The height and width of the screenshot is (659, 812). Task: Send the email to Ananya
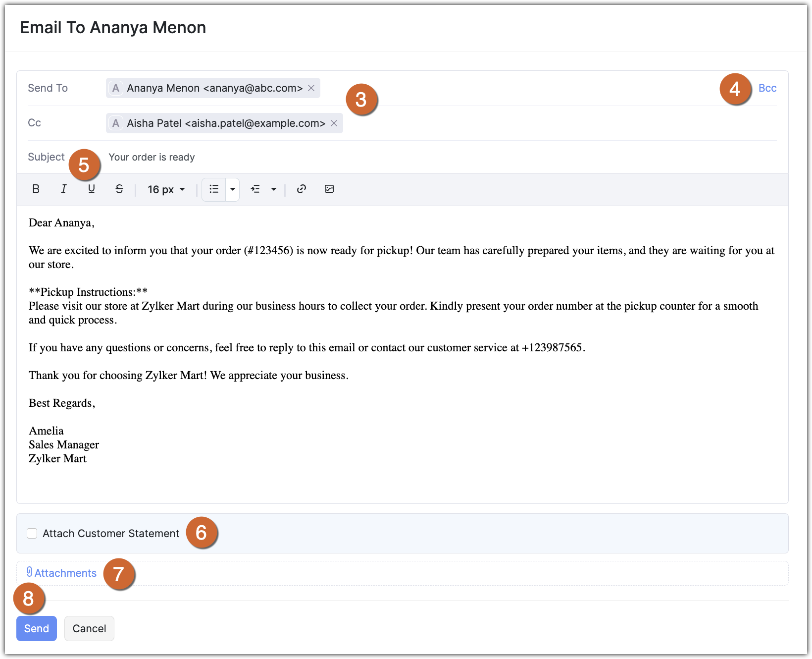click(x=37, y=628)
